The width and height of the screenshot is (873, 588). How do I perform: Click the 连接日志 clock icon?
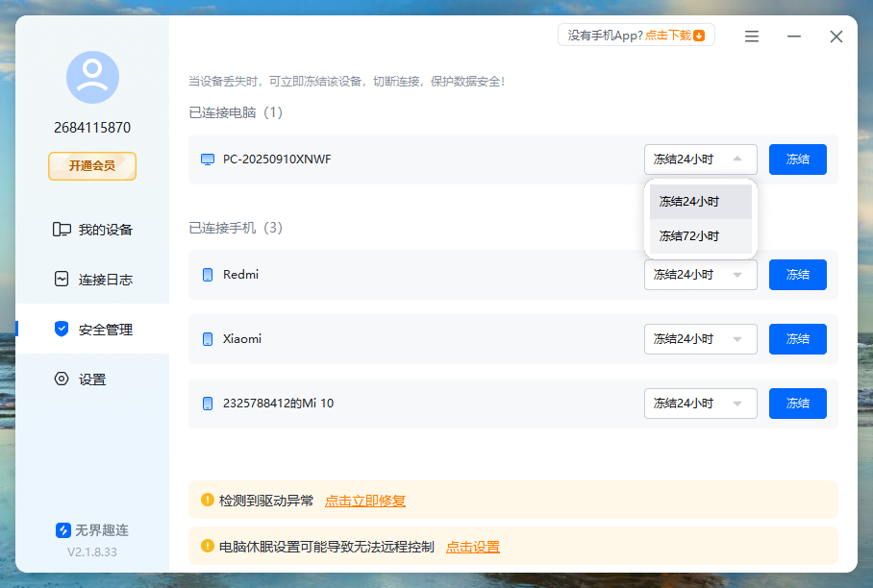(61, 279)
